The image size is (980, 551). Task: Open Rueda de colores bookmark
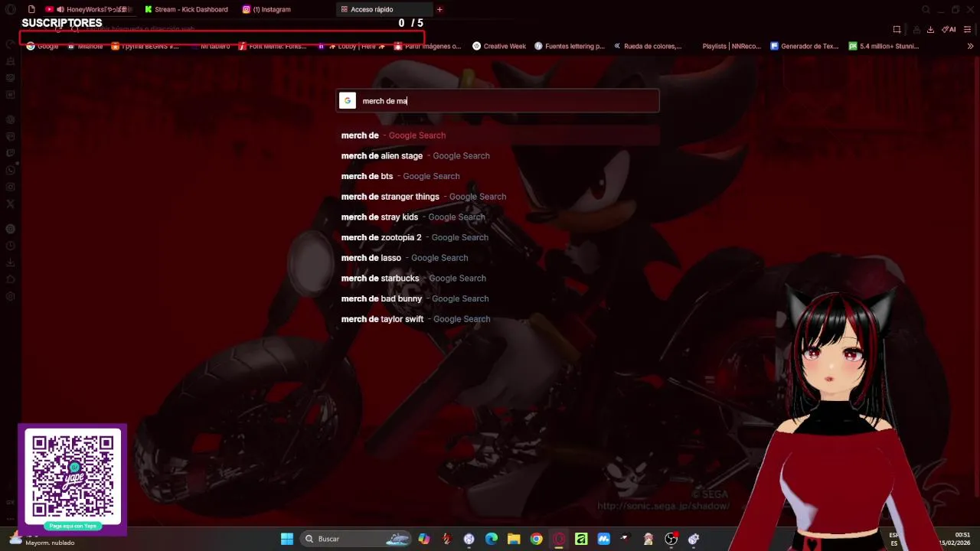tap(648, 46)
